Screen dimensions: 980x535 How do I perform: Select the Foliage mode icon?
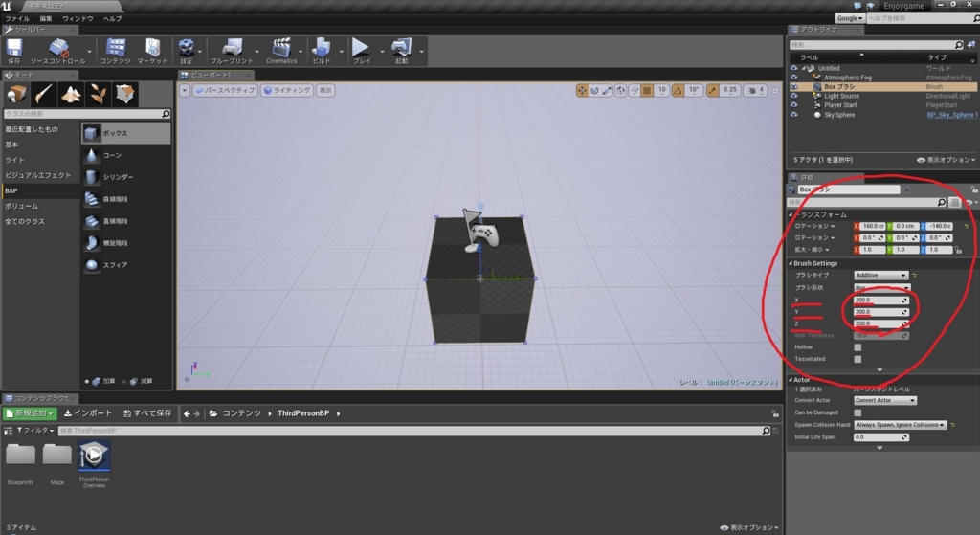click(x=99, y=94)
